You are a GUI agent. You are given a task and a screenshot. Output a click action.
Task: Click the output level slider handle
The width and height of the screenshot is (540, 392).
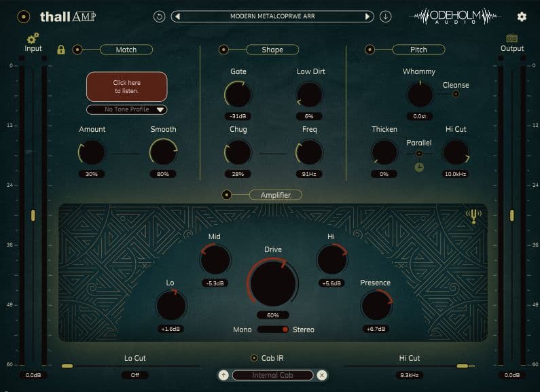pos(511,215)
